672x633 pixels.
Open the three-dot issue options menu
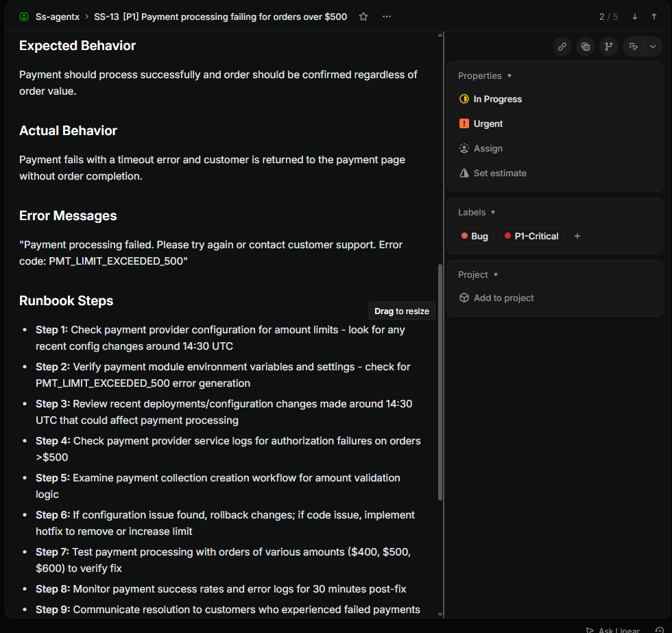click(x=387, y=16)
